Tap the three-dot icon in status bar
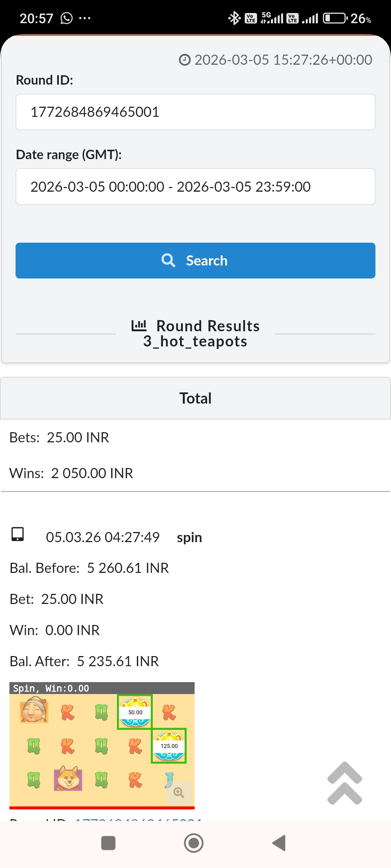The width and height of the screenshot is (391, 868). coord(85,18)
